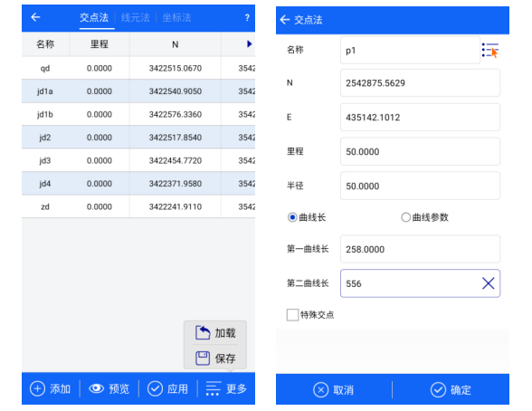Image resolution: width=532 pixels, height=411 pixels.
Task: Click the 半径 radius input field
Action: 420,186
